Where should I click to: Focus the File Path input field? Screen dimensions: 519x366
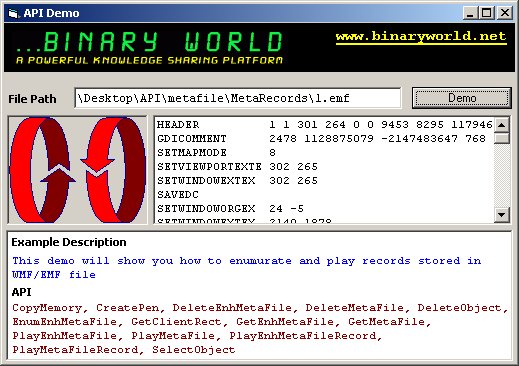238,98
